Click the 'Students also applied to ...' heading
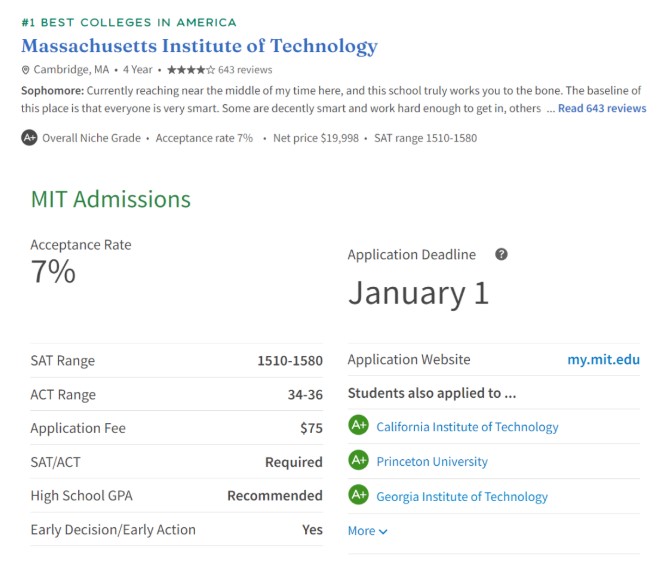The width and height of the screenshot is (663, 571). click(x=432, y=393)
